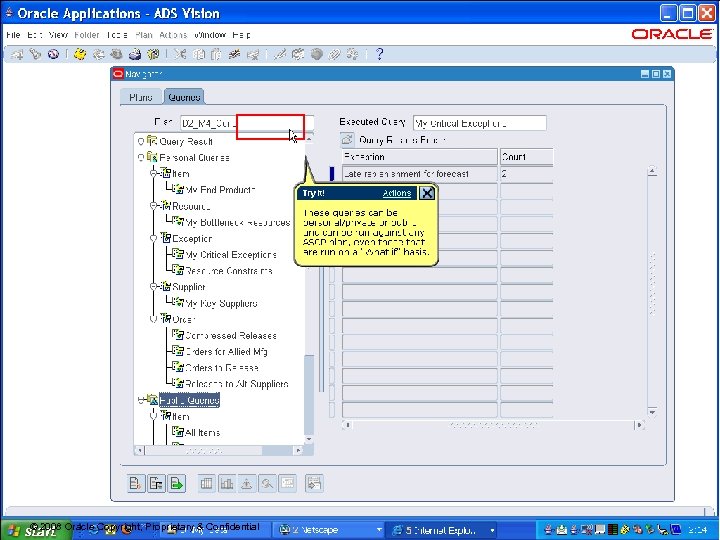Click the Execute Query green arrow icon
The height and width of the screenshot is (540, 720).
176,483
